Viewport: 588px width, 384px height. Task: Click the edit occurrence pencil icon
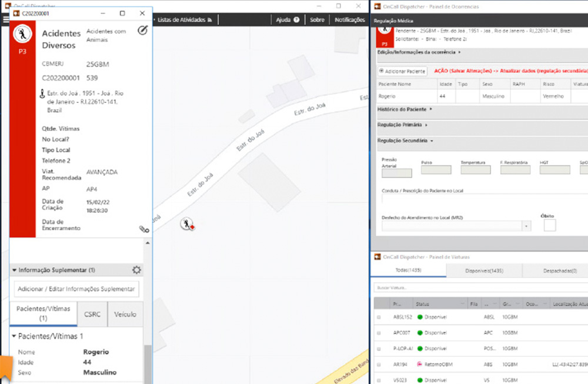tap(142, 31)
